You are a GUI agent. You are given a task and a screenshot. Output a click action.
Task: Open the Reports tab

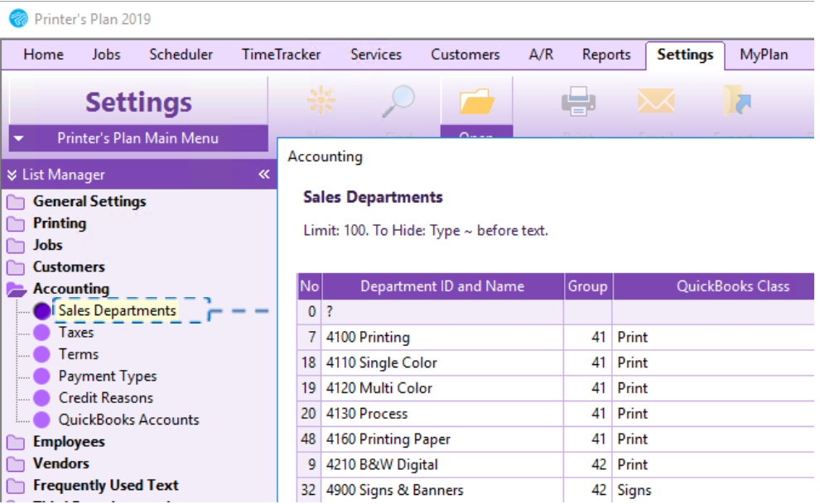[x=606, y=55]
